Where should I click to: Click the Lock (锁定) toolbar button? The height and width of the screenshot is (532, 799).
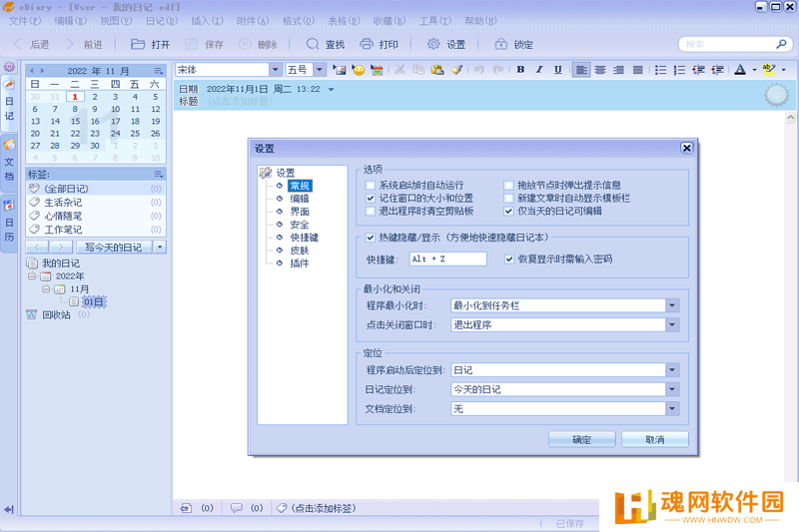513,44
